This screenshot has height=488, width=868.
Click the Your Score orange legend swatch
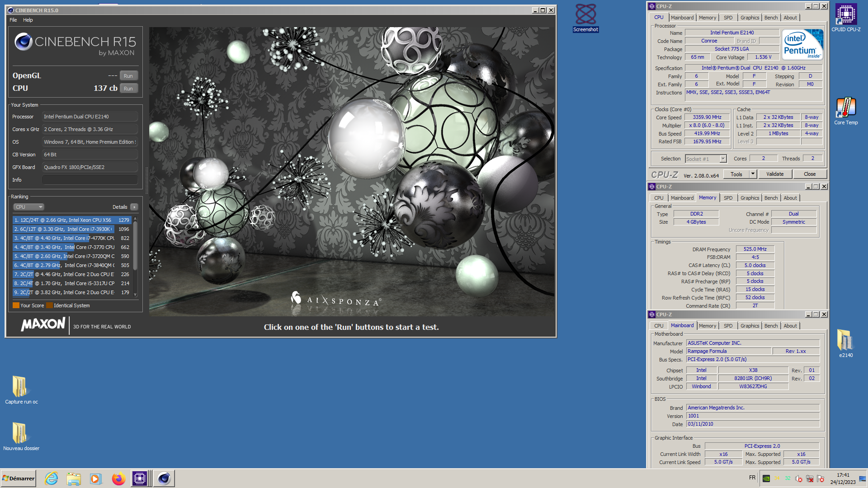coord(16,305)
